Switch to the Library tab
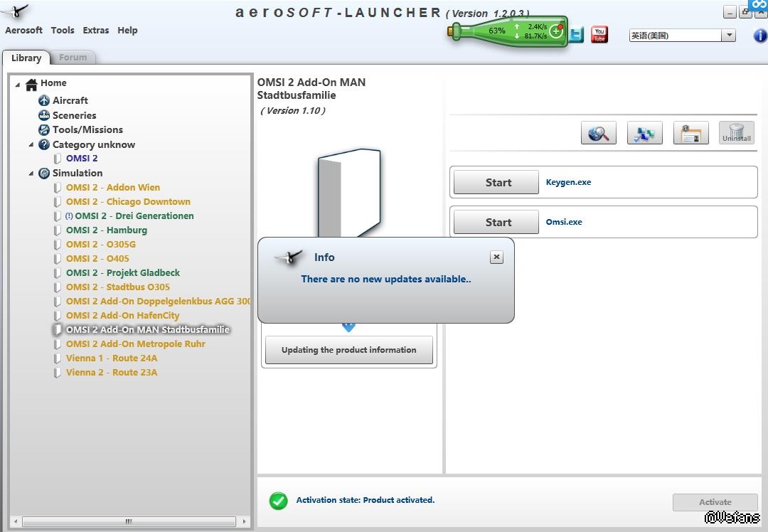768x532 pixels. coord(26,58)
